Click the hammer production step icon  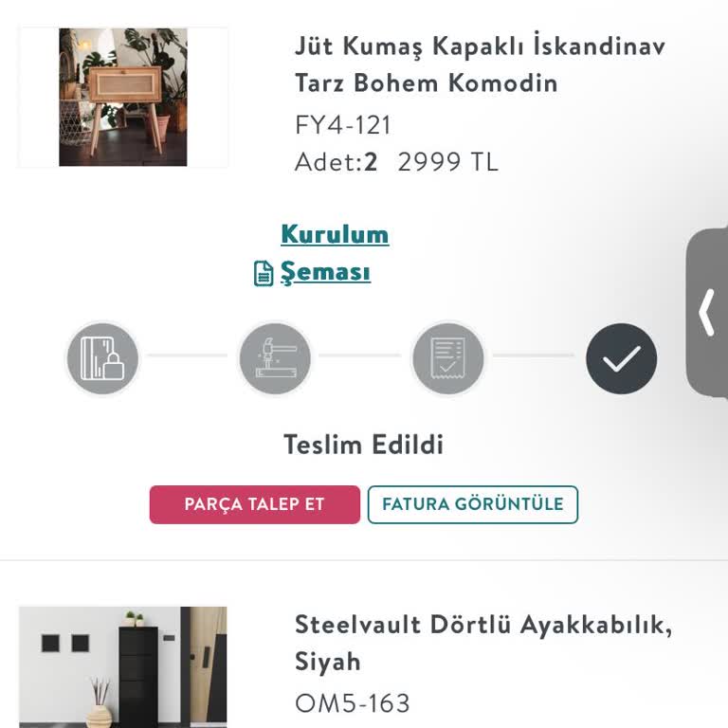[x=274, y=359]
